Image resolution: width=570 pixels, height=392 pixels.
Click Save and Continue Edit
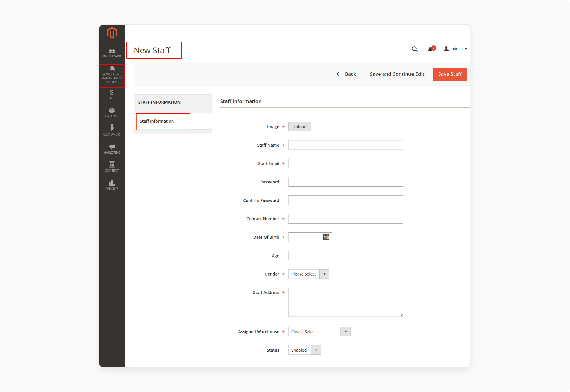pos(397,74)
